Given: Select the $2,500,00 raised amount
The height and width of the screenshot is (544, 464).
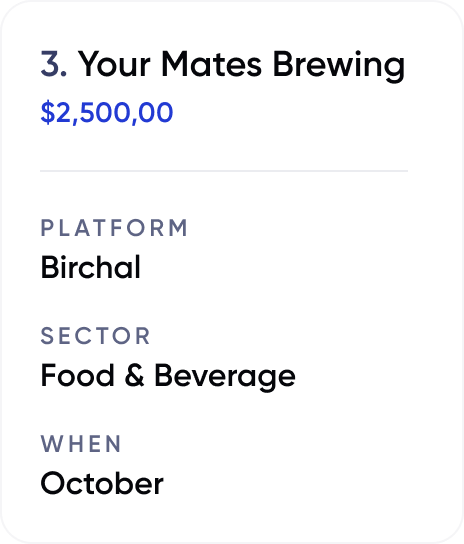Looking at the screenshot, I should pos(107,112).
